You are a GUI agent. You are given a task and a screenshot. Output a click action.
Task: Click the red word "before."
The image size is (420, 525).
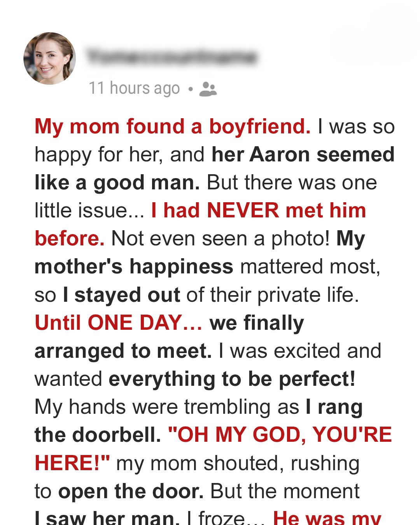point(70,239)
